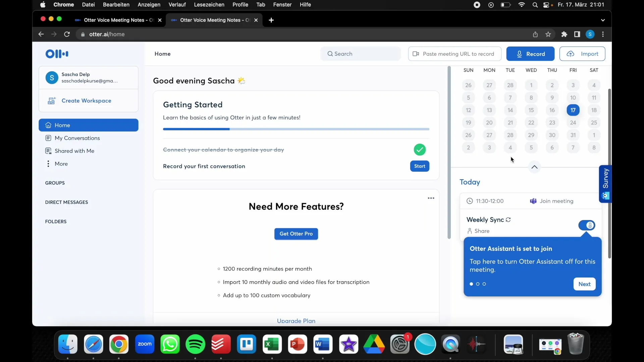Open three-dot menu on features card
The height and width of the screenshot is (362, 644).
[431, 198]
